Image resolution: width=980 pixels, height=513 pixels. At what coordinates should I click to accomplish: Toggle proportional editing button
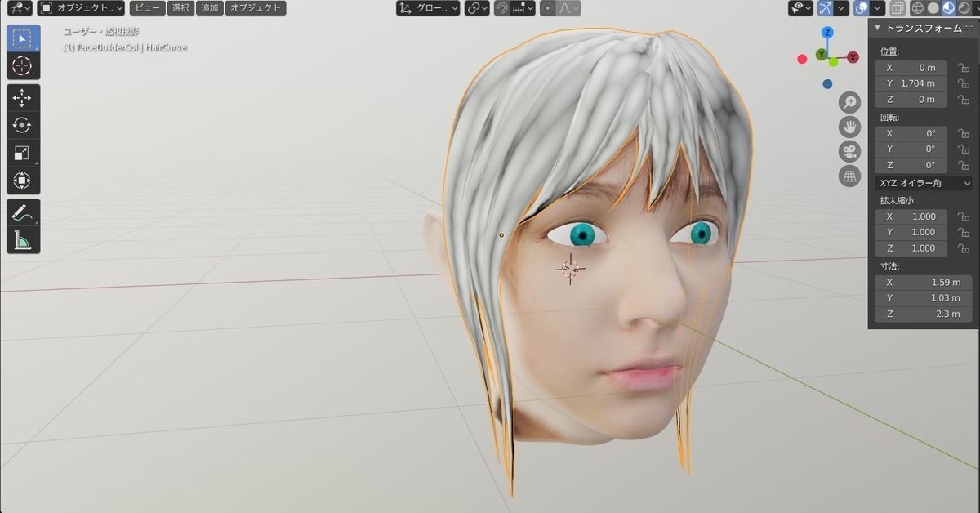coord(547,8)
